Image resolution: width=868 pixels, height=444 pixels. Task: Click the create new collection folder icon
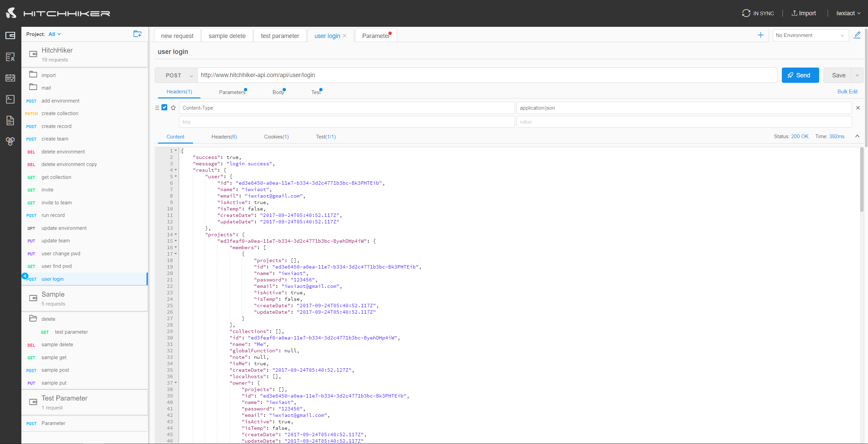(137, 34)
